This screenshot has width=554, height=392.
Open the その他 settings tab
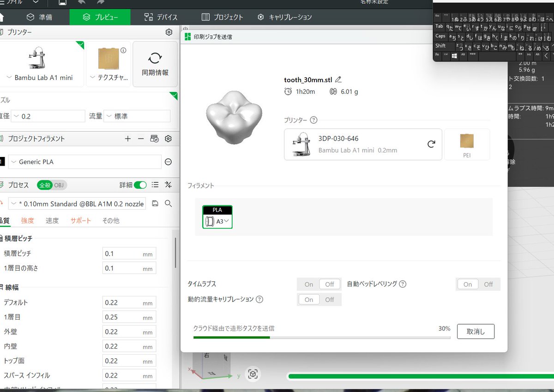pos(111,221)
